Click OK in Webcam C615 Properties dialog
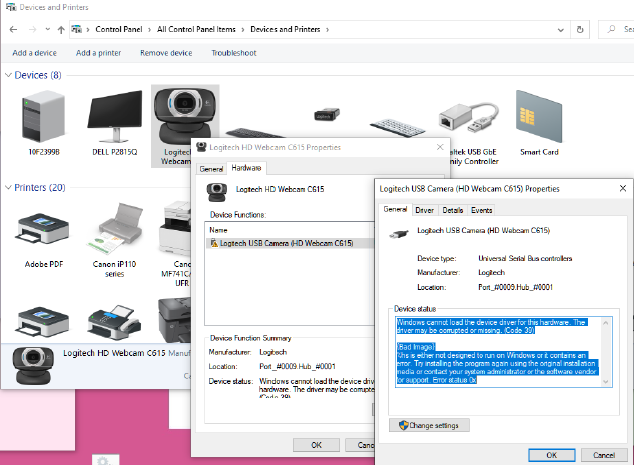Screen dimensions: 634x465 pyautogui.click(x=316, y=445)
